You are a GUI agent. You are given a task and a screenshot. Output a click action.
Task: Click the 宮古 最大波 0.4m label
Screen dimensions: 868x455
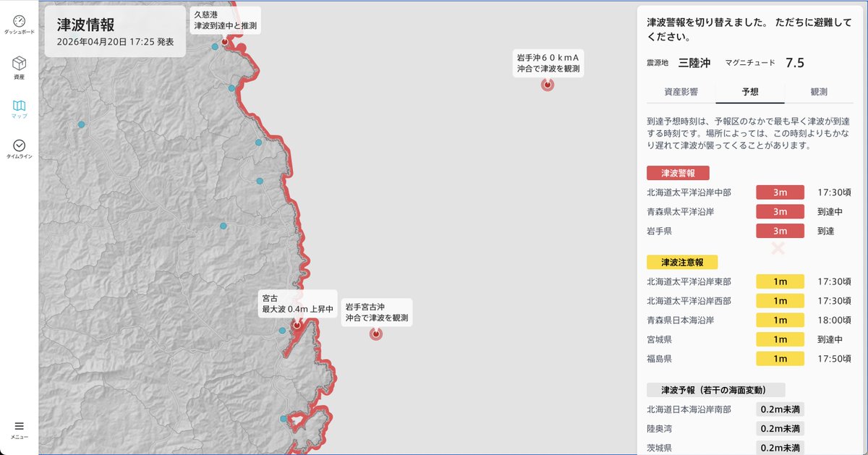click(x=297, y=303)
